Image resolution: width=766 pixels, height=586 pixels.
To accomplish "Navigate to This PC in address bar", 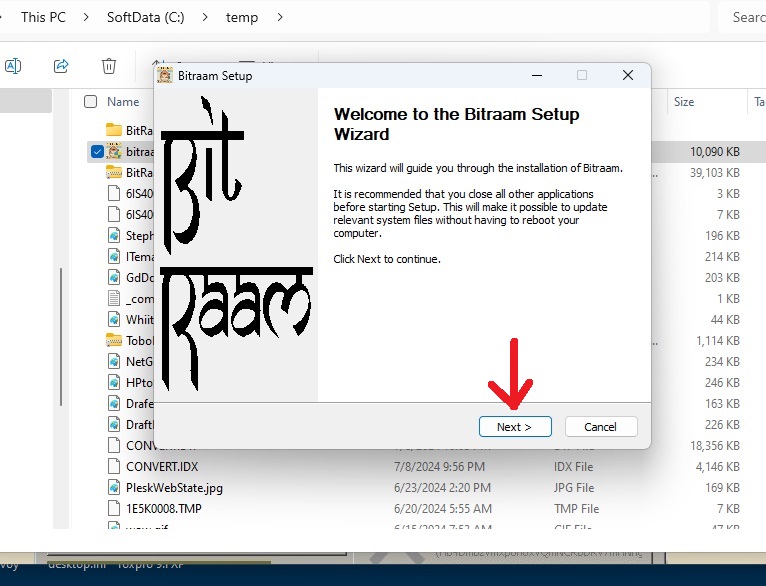I will [x=43, y=17].
